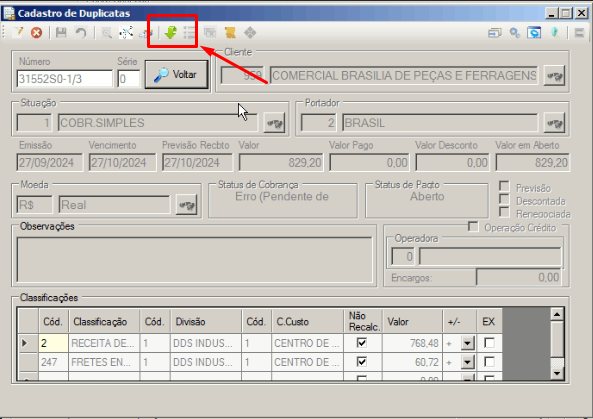Toggle the Operação Crédito checkbox
This screenshot has width=593, height=419.
coord(473,227)
